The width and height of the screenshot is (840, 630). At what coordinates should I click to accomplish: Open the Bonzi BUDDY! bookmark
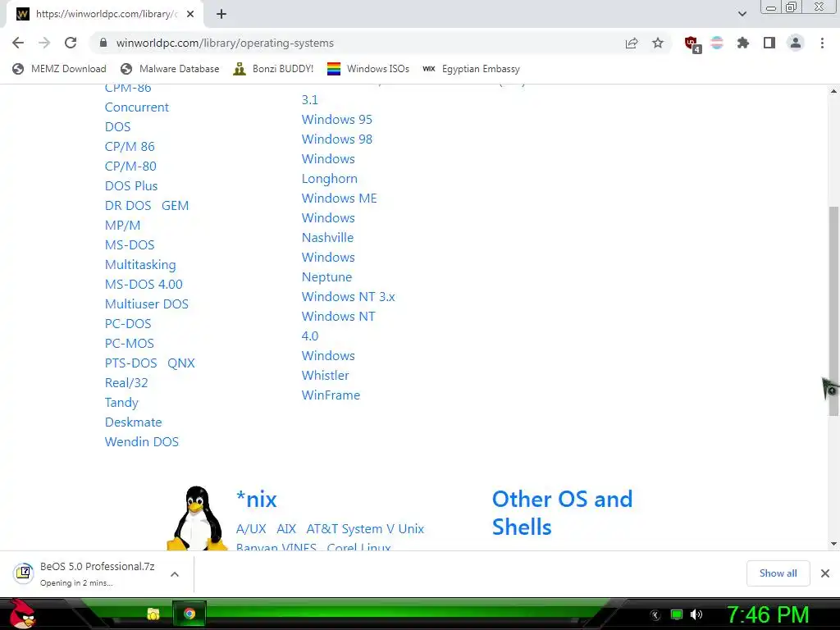(x=273, y=69)
